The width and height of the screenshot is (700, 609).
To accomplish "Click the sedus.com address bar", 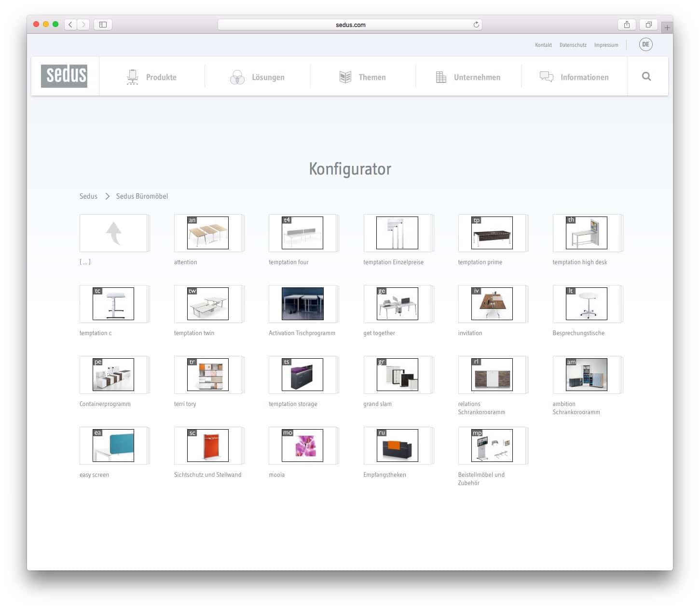I will pyautogui.click(x=350, y=25).
